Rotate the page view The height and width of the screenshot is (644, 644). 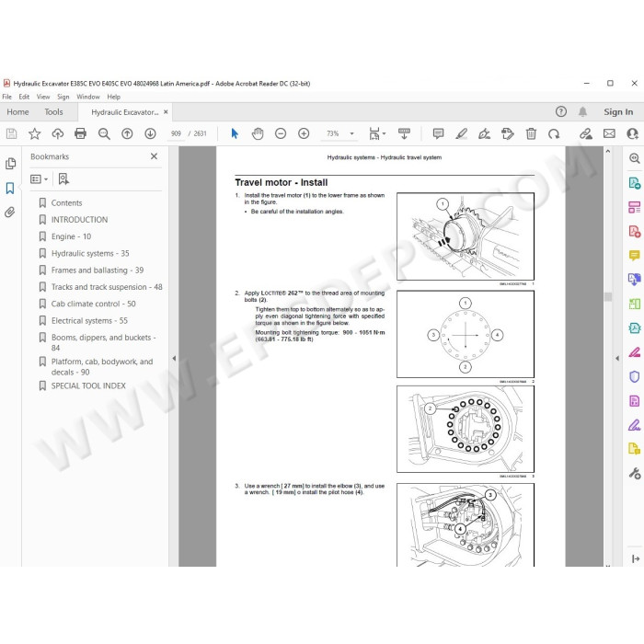(x=554, y=133)
